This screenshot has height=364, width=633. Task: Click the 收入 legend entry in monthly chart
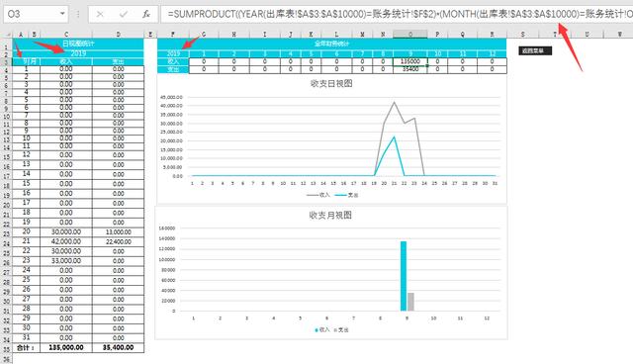click(x=321, y=329)
